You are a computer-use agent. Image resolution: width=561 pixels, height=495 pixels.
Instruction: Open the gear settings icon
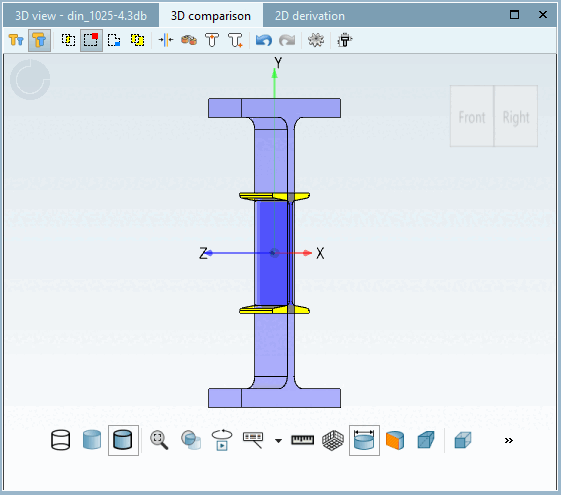[x=316, y=40]
